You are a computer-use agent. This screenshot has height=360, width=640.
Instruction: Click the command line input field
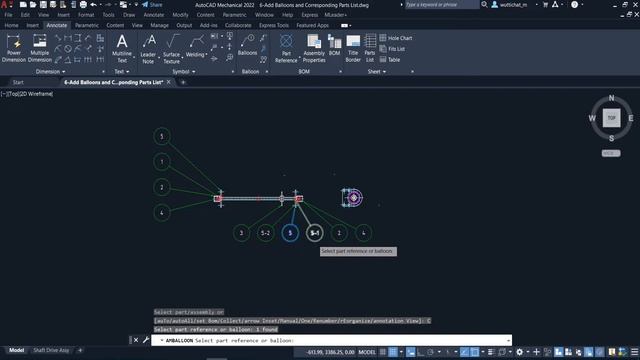pyautogui.click(x=331, y=340)
